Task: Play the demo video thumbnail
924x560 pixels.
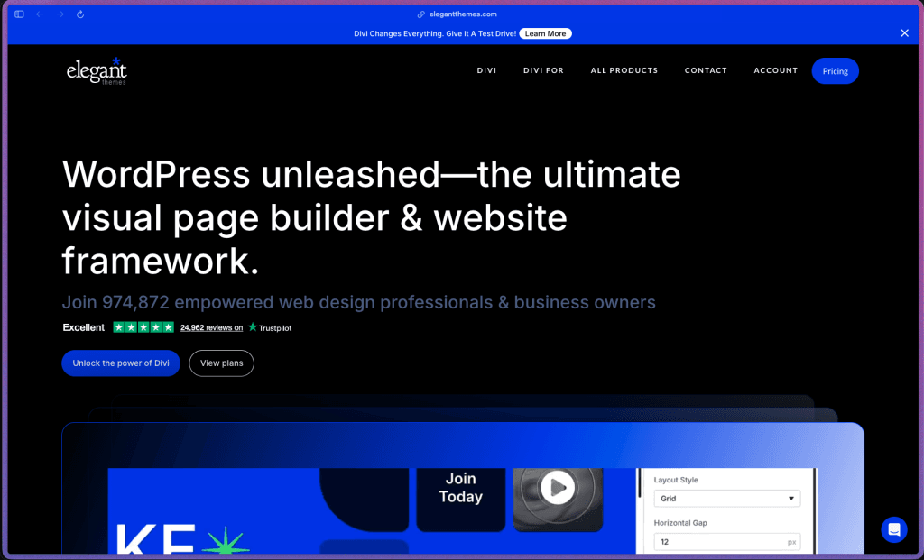Action: tap(558, 488)
